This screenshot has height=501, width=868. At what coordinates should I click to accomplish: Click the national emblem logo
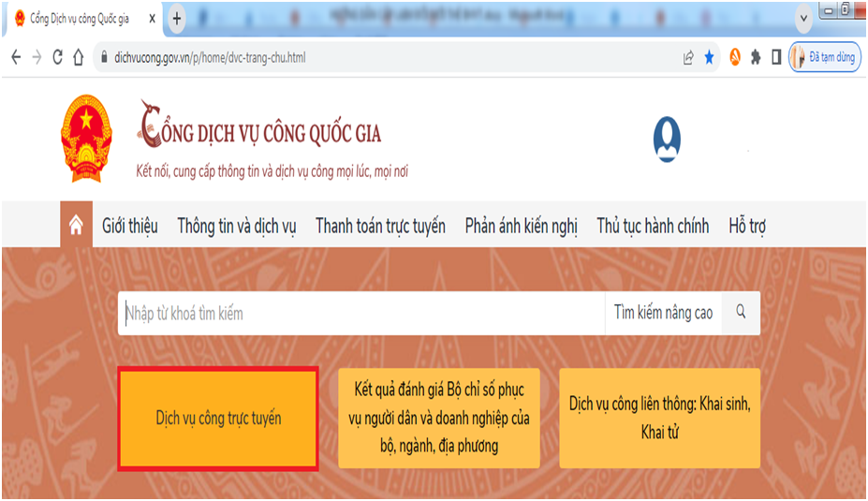[86, 138]
